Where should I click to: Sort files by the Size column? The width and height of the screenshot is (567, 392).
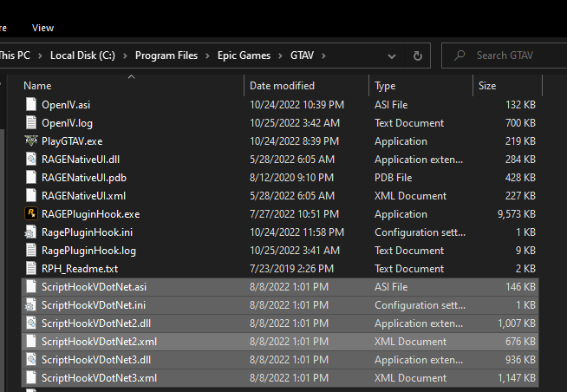(x=487, y=86)
